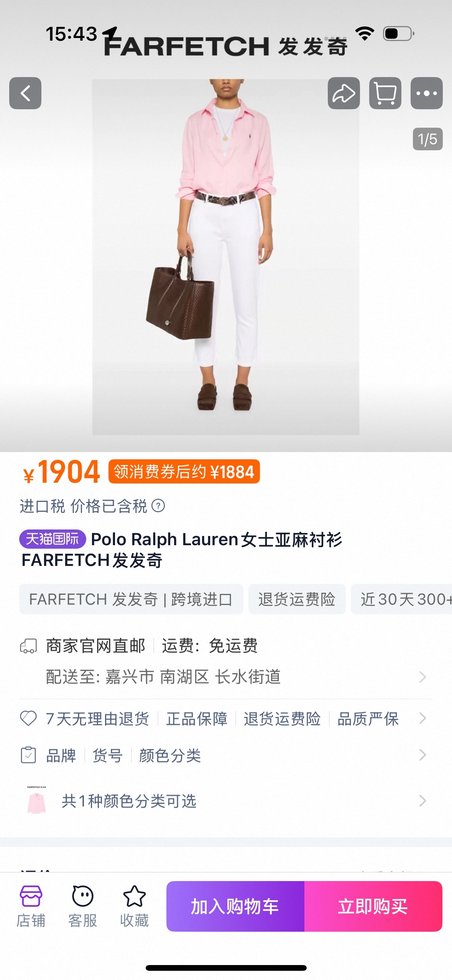Tap the 立即购买 button
Screen dimensions: 452x980
[373, 906]
